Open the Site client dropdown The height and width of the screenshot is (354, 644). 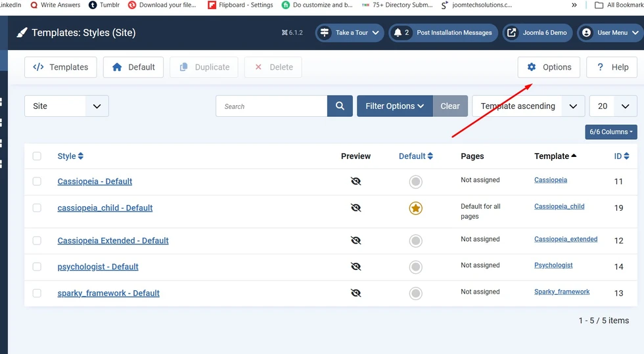pos(66,106)
